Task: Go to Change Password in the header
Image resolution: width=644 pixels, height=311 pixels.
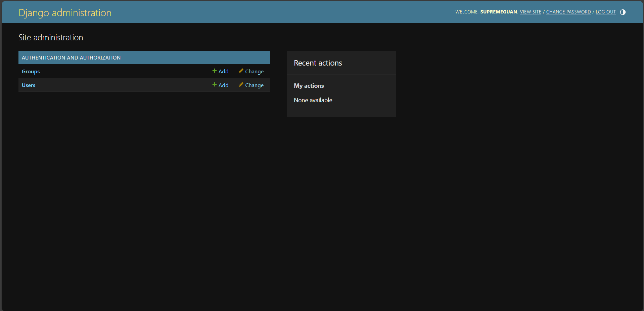Action: pyautogui.click(x=568, y=12)
